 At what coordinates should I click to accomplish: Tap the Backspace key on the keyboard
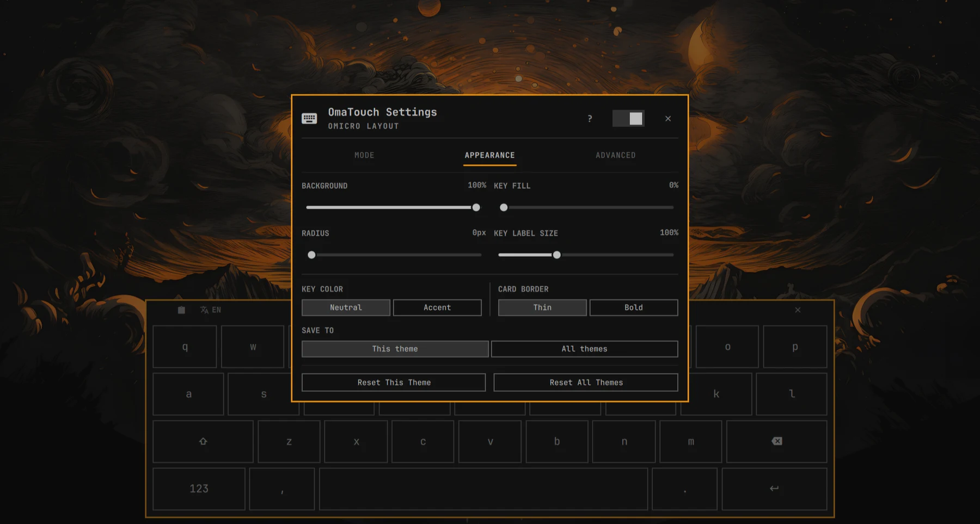777,441
